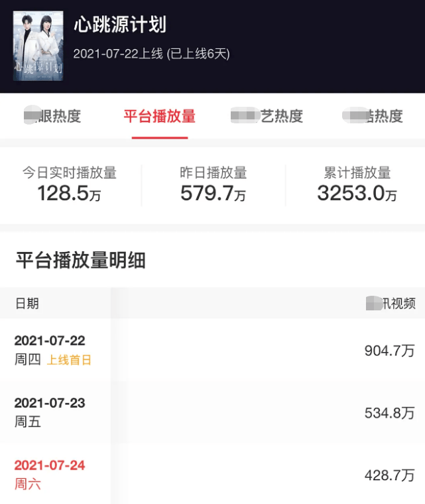The width and height of the screenshot is (425, 504).
Task: Tap the 534.8万 play count value
Action: point(390,413)
